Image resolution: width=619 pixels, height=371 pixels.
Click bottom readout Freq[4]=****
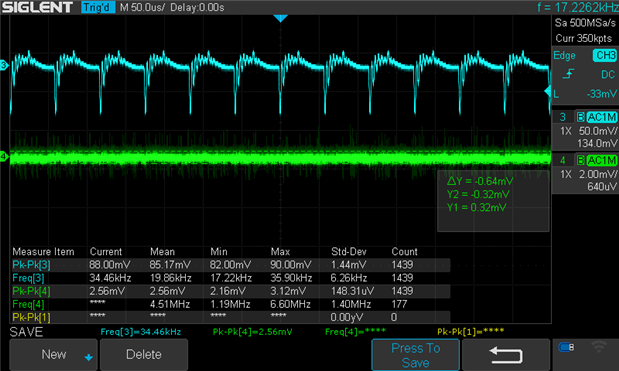pos(355,332)
